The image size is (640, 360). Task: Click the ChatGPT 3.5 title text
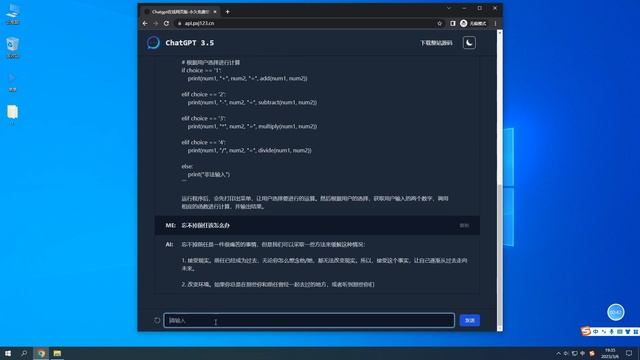coord(189,43)
